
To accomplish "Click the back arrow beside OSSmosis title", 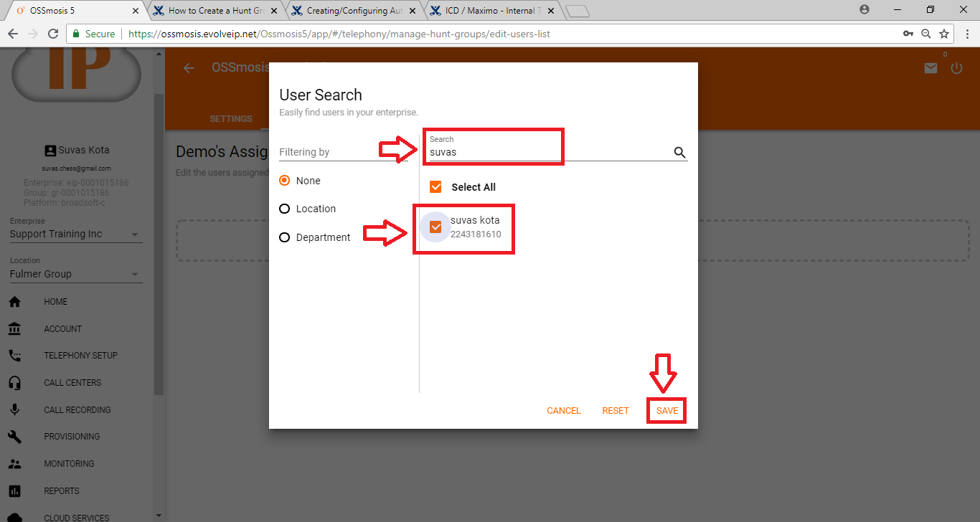I will [x=189, y=68].
